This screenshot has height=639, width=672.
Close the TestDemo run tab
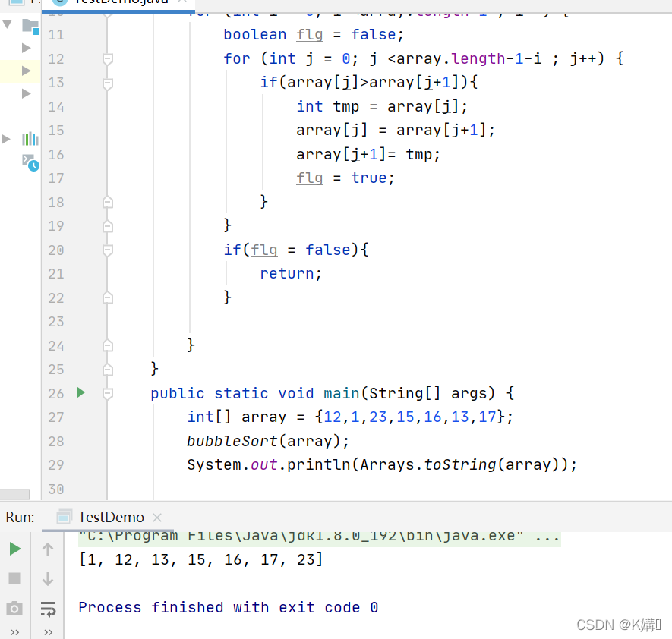pyautogui.click(x=157, y=518)
